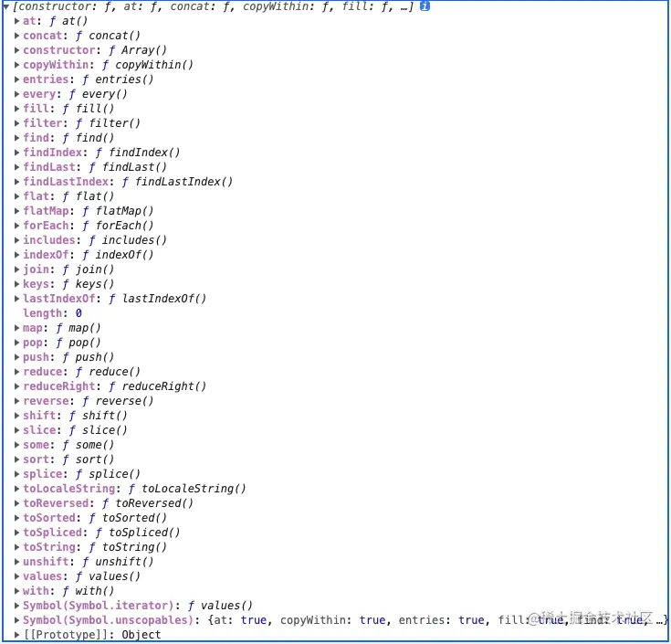Expand the toReversed function arrow
Image resolution: width=671 pixels, height=644 pixels.
(x=16, y=502)
